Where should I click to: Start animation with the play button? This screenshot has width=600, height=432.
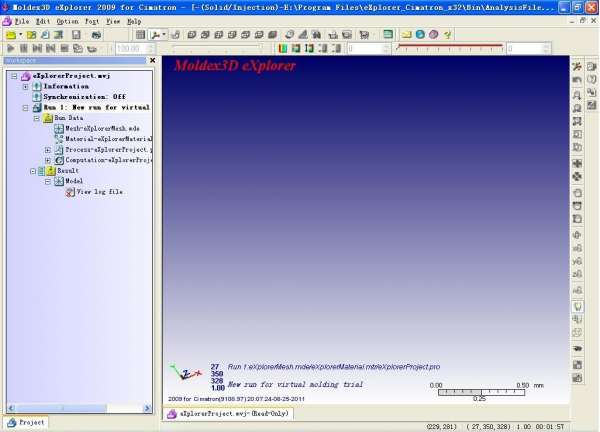point(11,49)
